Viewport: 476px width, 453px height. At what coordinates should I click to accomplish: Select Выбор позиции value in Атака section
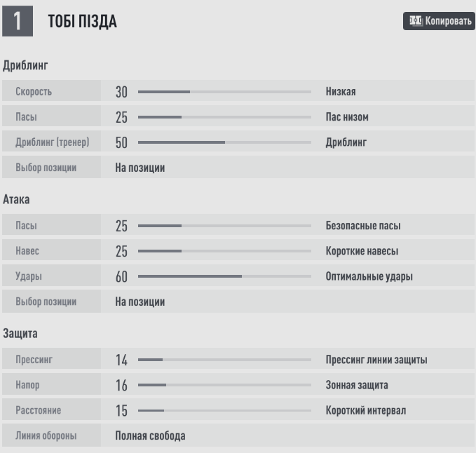[140, 302]
